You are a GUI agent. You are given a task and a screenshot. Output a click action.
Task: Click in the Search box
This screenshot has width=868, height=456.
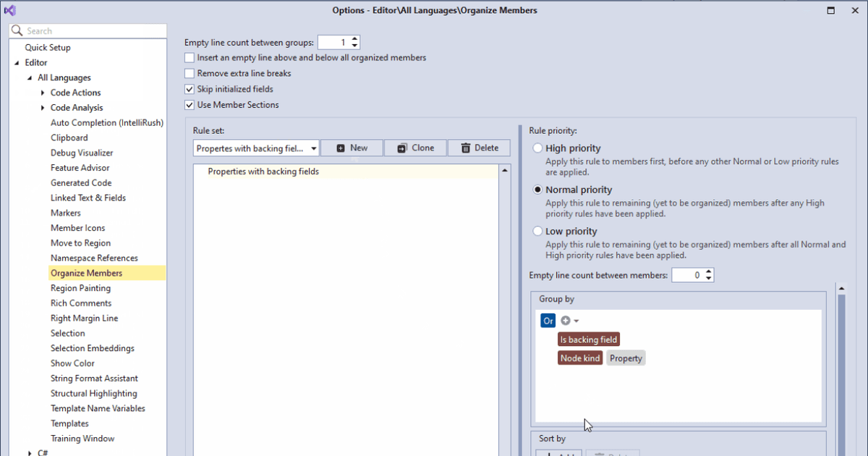(x=88, y=31)
